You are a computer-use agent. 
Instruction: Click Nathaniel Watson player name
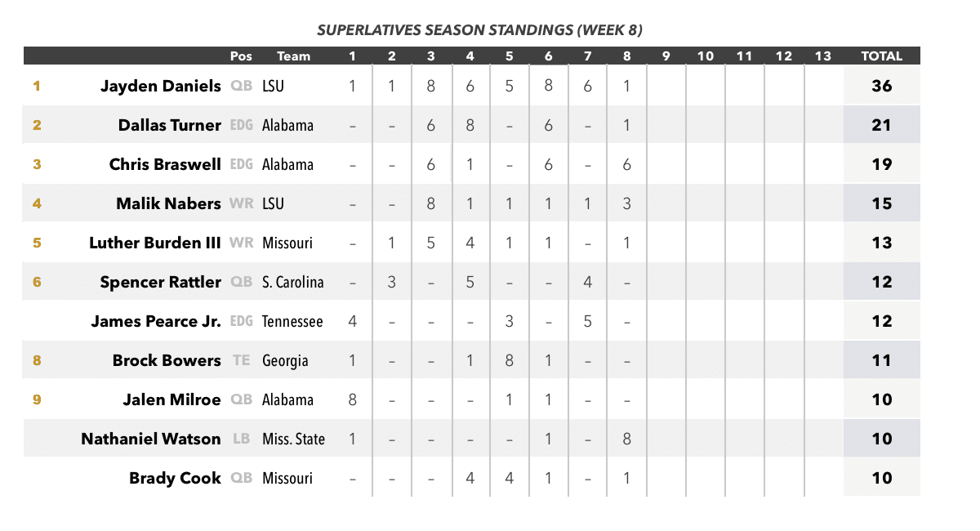[x=151, y=439]
